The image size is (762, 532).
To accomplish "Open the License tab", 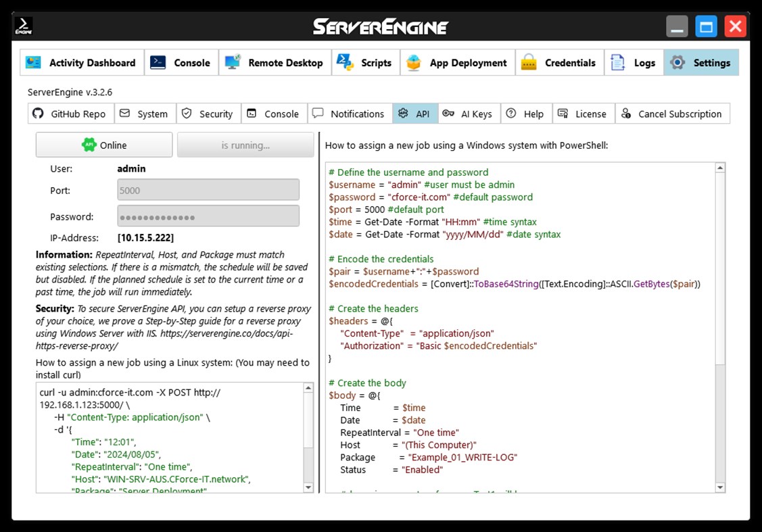I will point(583,113).
